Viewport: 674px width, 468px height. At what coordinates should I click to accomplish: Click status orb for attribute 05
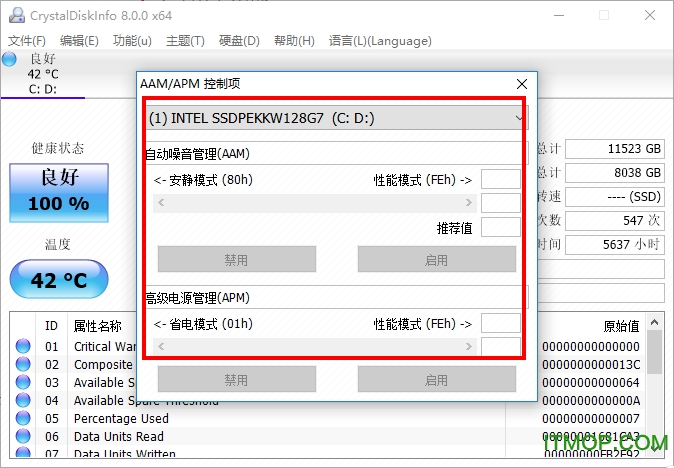click(x=23, y=418)
